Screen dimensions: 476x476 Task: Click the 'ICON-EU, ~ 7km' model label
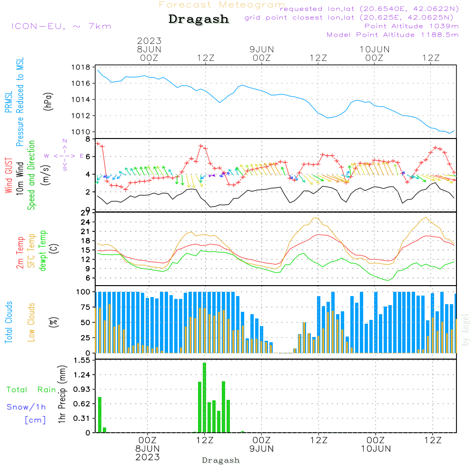61,26
